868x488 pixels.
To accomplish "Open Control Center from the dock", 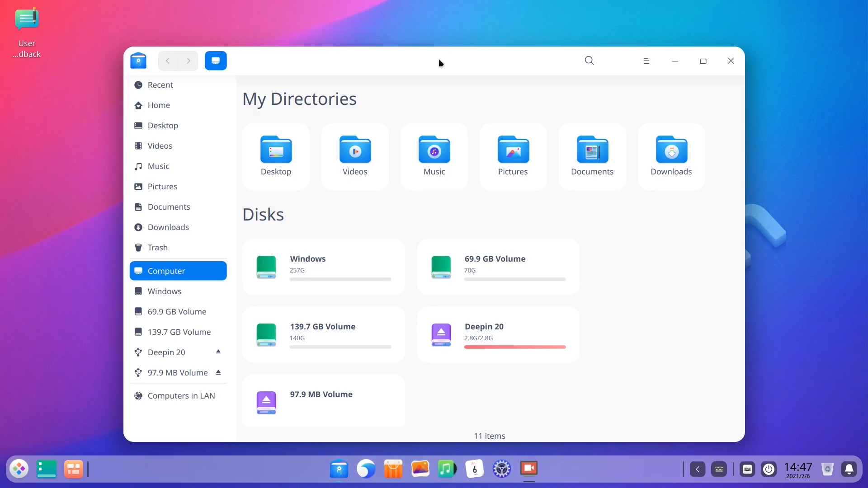I will [x=502, y=469].
